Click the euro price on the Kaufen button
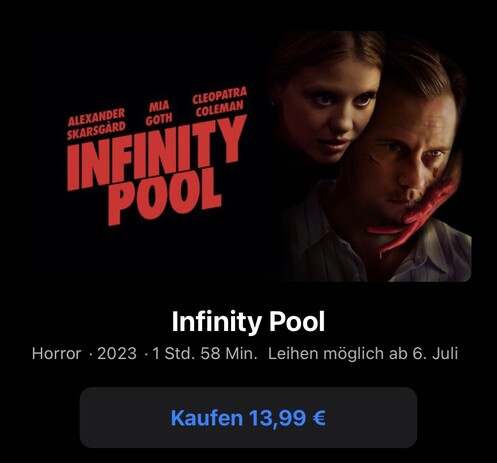 coord(287,418)
